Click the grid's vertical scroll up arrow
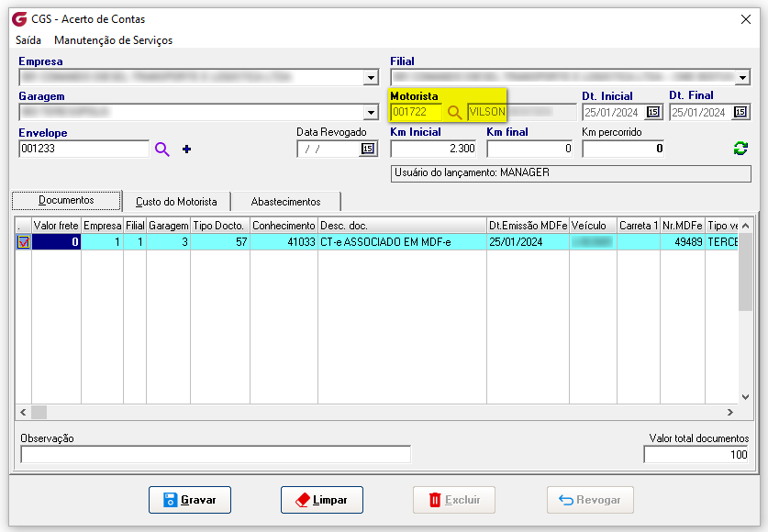The height and width of the screenshot is (532, 768). (x=745, y=226)
